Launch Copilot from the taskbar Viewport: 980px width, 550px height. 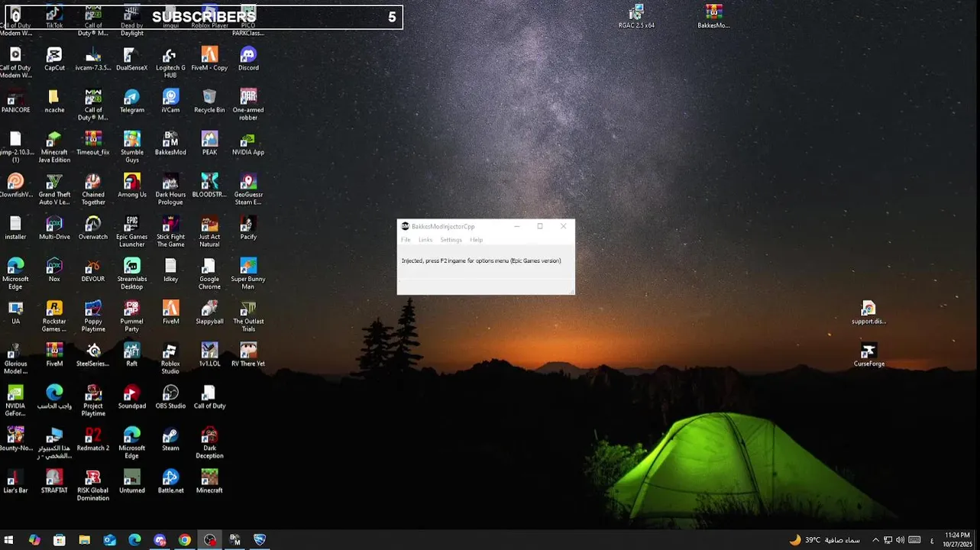click(34, 540)
